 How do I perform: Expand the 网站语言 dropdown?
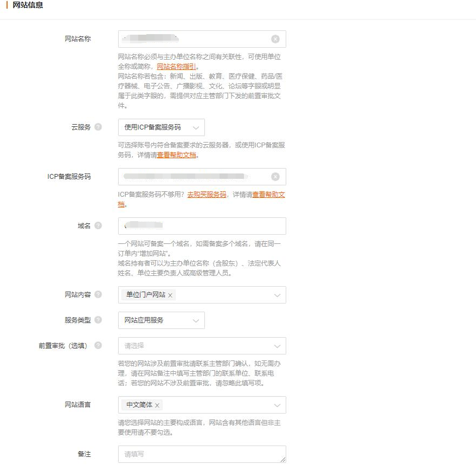click(x=277, y=405)
